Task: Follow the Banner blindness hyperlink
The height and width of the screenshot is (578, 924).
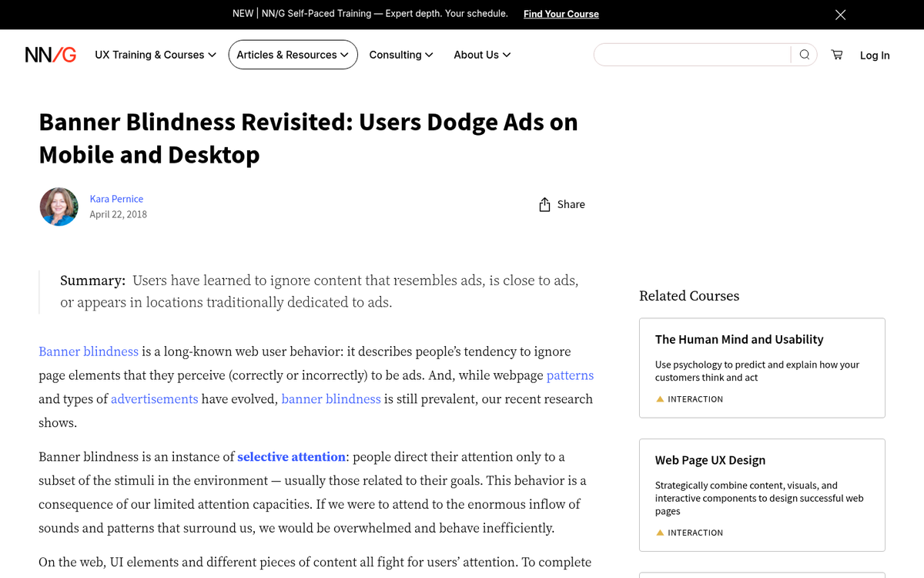Action: tap(88, 351)
